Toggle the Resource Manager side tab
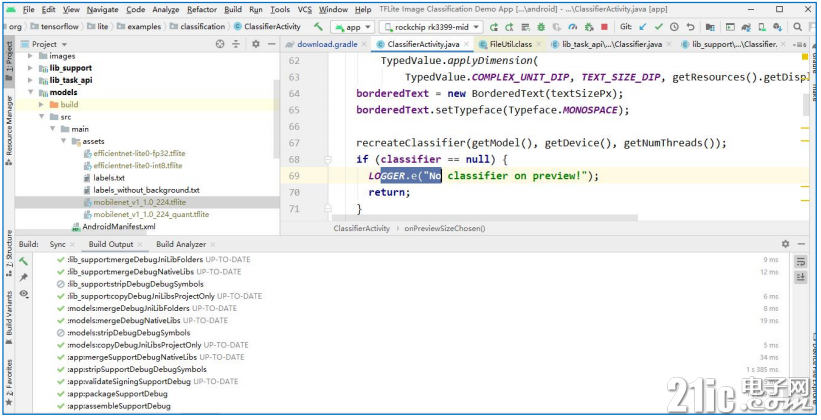The height and width of the screenshot is (420, 821). point(9,130)
